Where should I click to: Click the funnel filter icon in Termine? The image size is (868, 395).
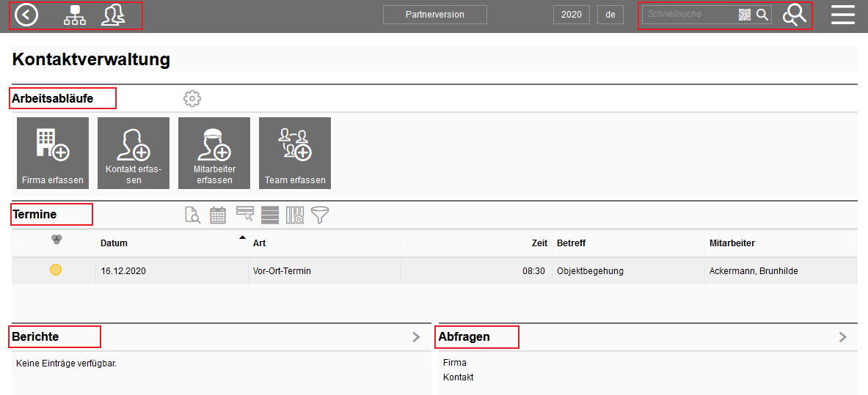(320, 215)
